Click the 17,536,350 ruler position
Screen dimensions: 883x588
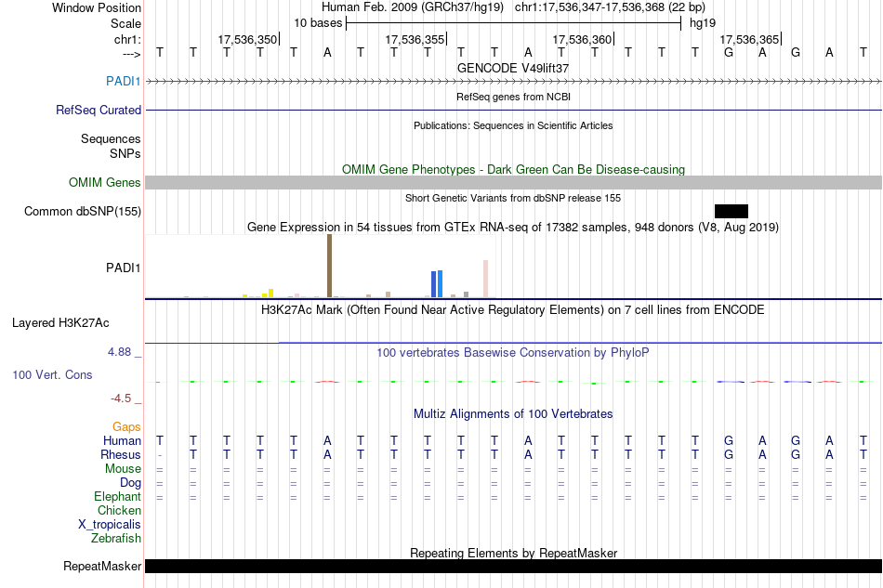(x=247, y=39)
